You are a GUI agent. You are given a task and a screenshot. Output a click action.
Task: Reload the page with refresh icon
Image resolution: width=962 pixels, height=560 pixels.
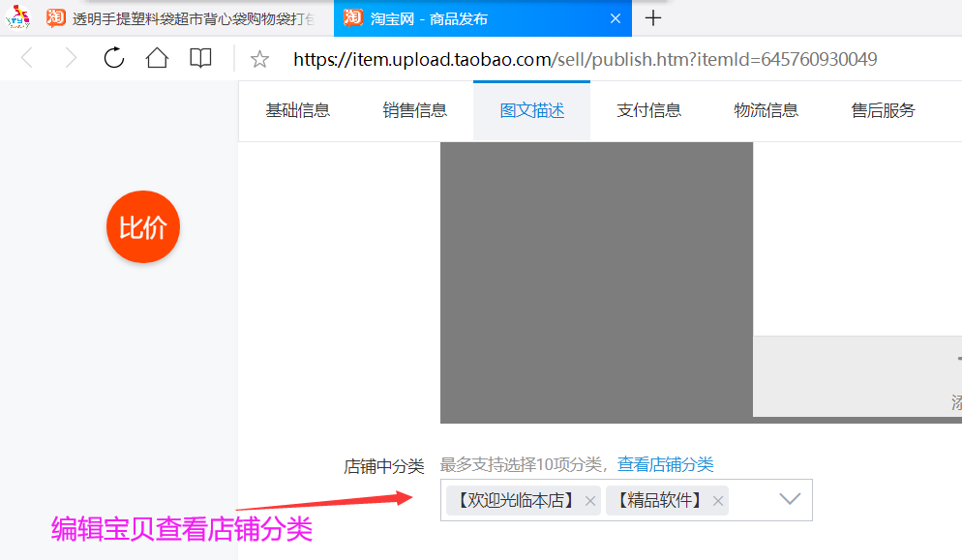tap(114, 59)
